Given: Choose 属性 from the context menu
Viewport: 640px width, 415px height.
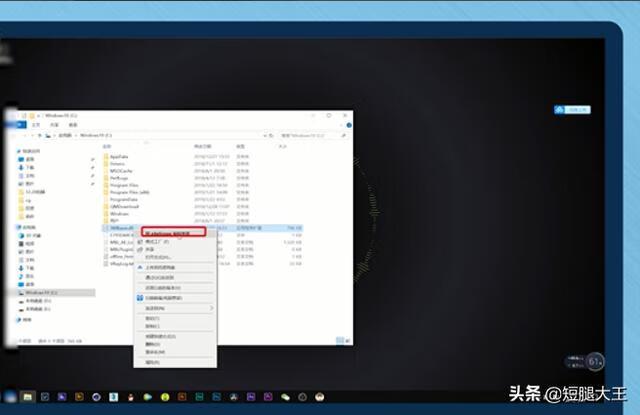Looking at the screenshot, I should pos(153,361).
